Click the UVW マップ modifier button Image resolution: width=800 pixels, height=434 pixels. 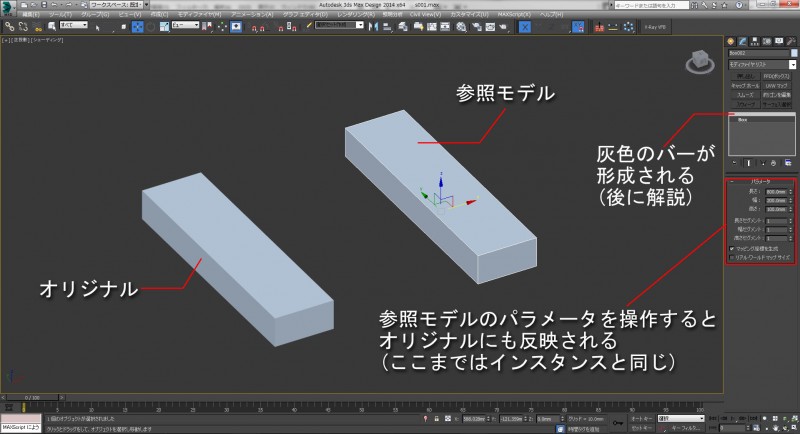[777, 84]
